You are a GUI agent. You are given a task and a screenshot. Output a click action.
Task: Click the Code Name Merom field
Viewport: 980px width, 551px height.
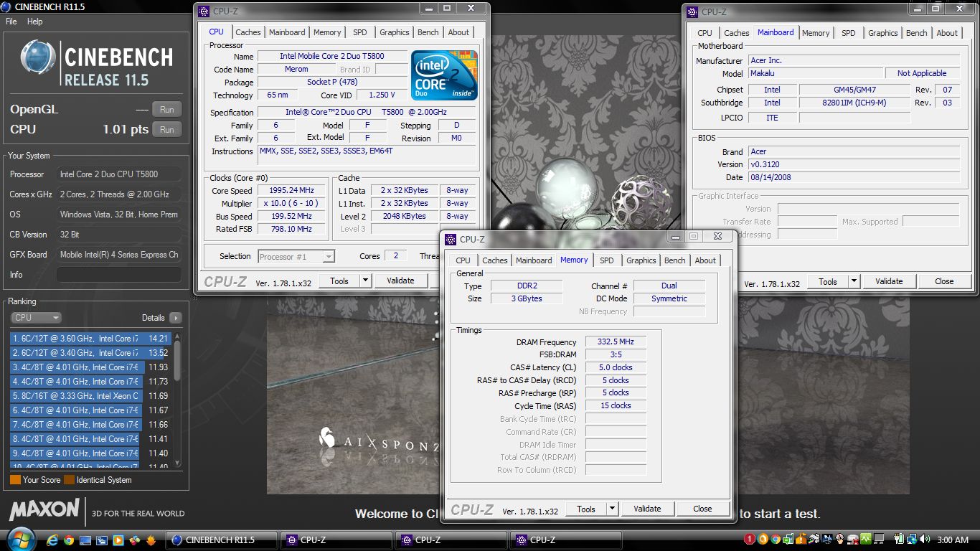click(x=296, y=70)
